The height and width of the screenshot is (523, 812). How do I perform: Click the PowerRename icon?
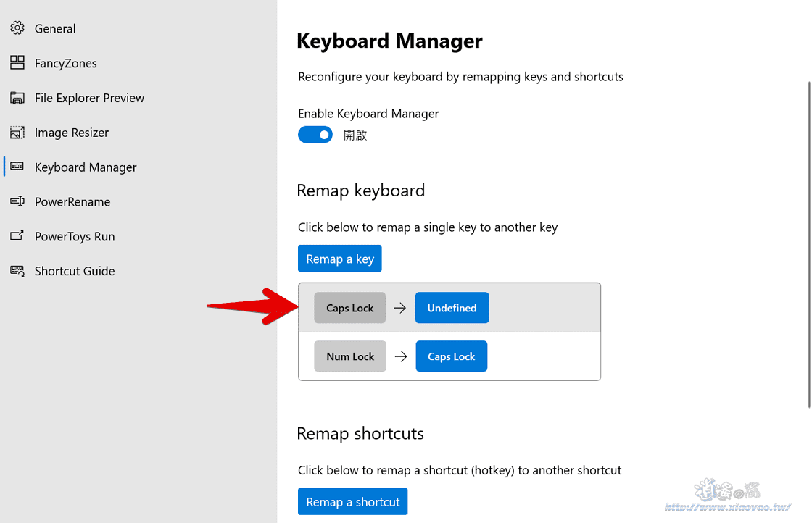click(17, 201)
